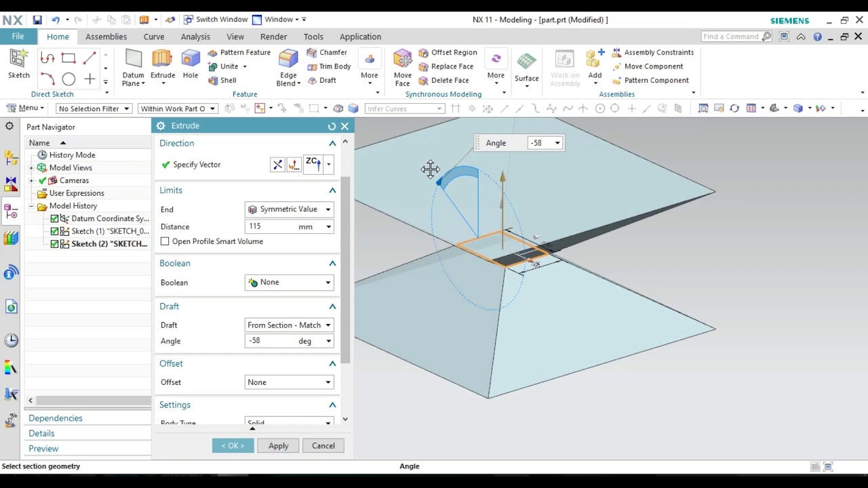Close the Extrude dialog
This screenshot has height=488, width=868.
[x=344, y=126]
